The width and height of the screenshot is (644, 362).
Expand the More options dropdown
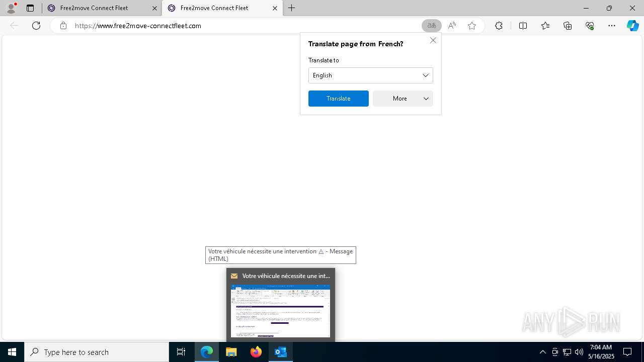tap(403, 99)
